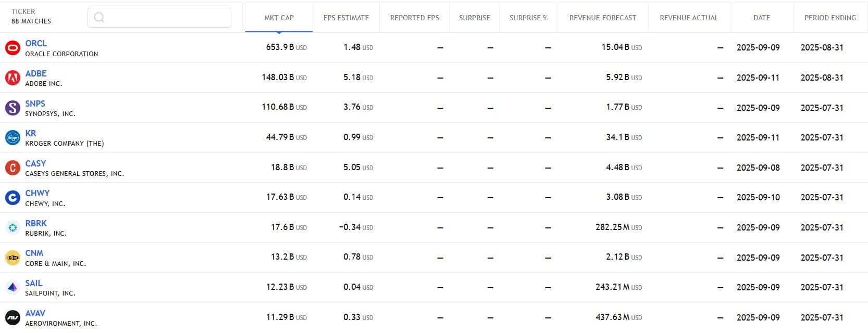Click the Oracle company logo icon
The width and height of the screenshot is (868, 333).
(13, 48)
